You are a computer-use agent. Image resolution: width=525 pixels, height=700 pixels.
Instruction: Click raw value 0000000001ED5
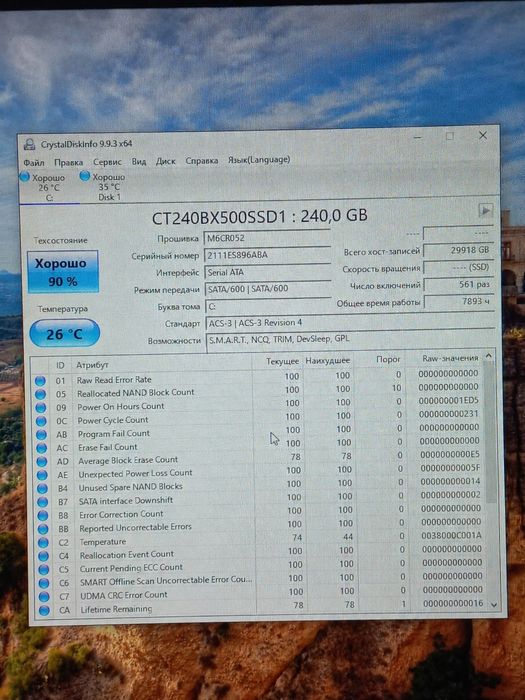point(449,400)
